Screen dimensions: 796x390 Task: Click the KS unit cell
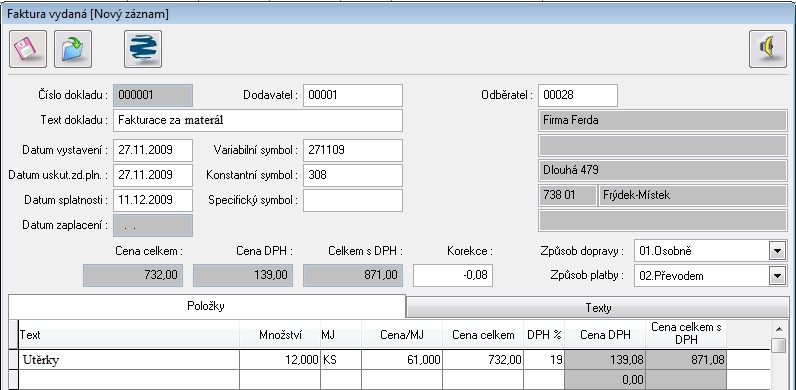click(341, 360)
